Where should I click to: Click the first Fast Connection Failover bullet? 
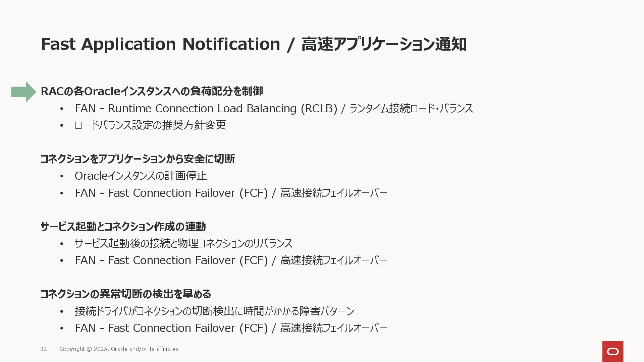[231, 193]
